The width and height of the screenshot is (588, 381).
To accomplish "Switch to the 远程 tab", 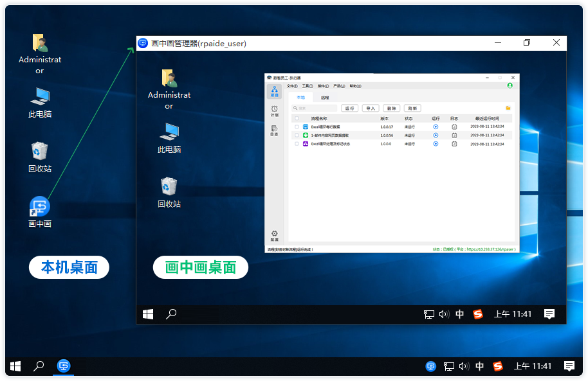I will coord(325,98).
